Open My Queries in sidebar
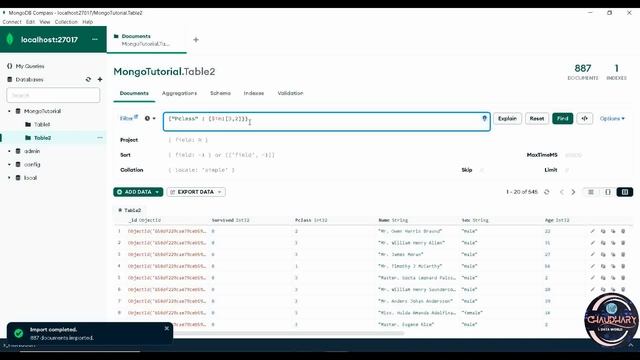This screenshot has width=640, height=360. tap(30, 66)
